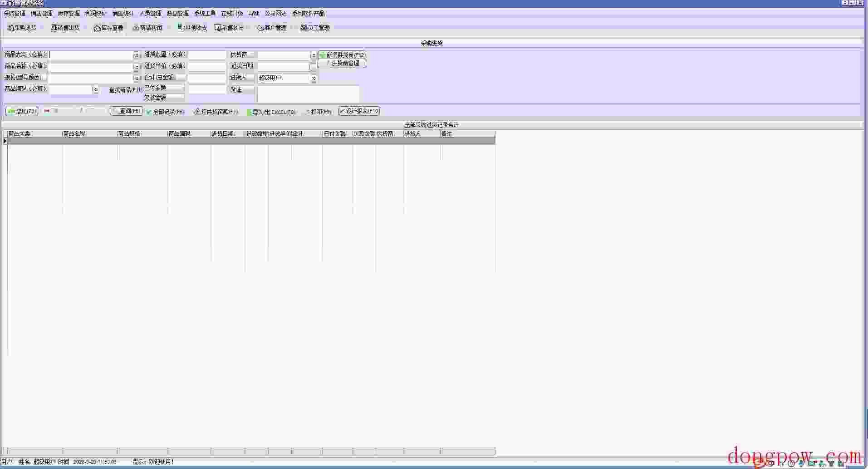This screenshot has height=469, width=868.
Task: Open the 其他收支 toolbar icon
Action: 192,28
